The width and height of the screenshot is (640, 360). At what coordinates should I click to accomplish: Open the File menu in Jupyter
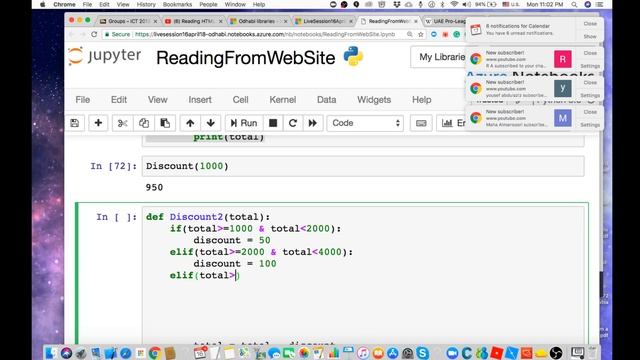click(x=82, y=100)
